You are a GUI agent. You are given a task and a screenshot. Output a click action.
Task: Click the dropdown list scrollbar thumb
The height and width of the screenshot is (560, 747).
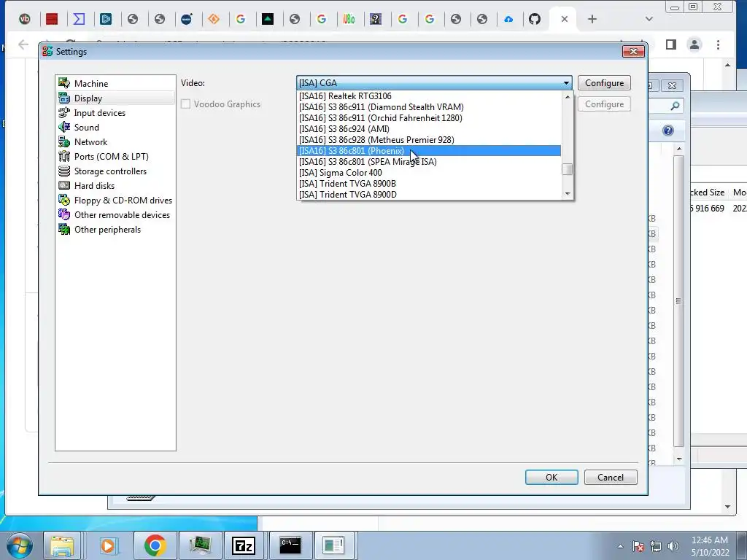[567, 169]
